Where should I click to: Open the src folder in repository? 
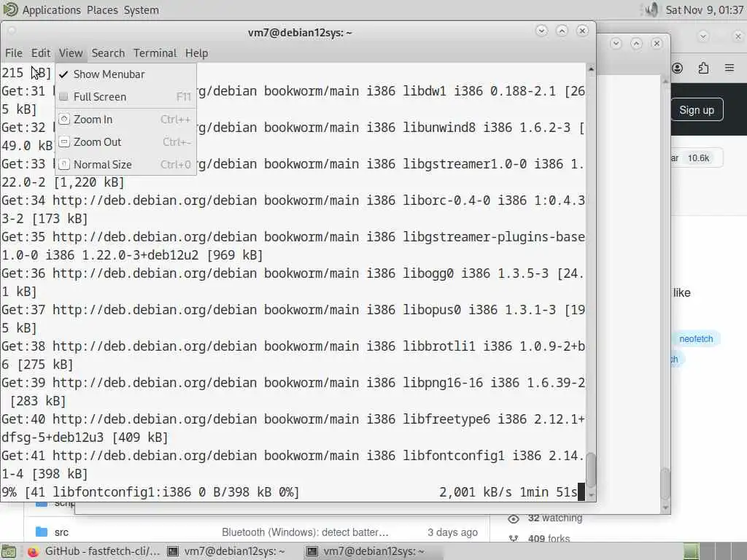click(x=61, y=532)
